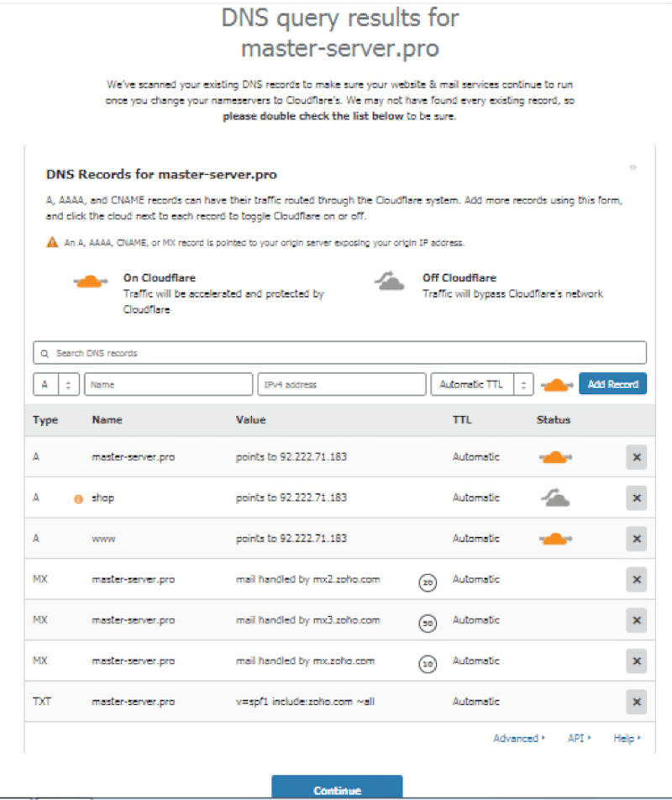Delete the master-server.pro A record

(x=636, y=457)
